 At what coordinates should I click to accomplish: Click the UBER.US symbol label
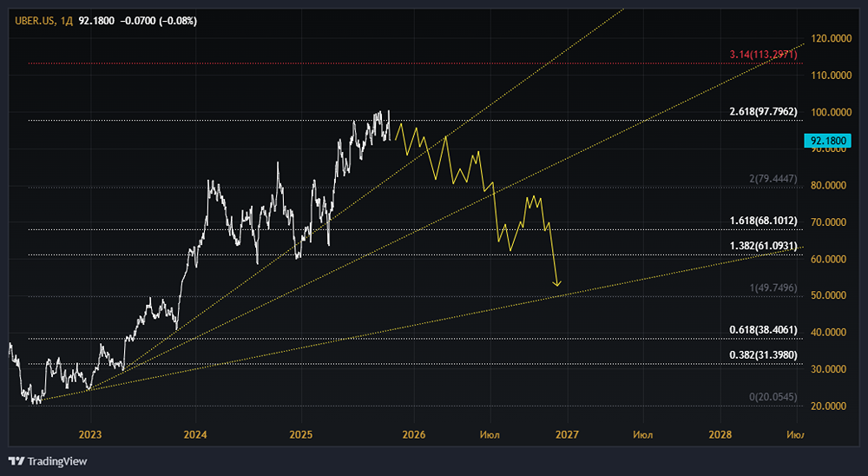tap(35, 21)
